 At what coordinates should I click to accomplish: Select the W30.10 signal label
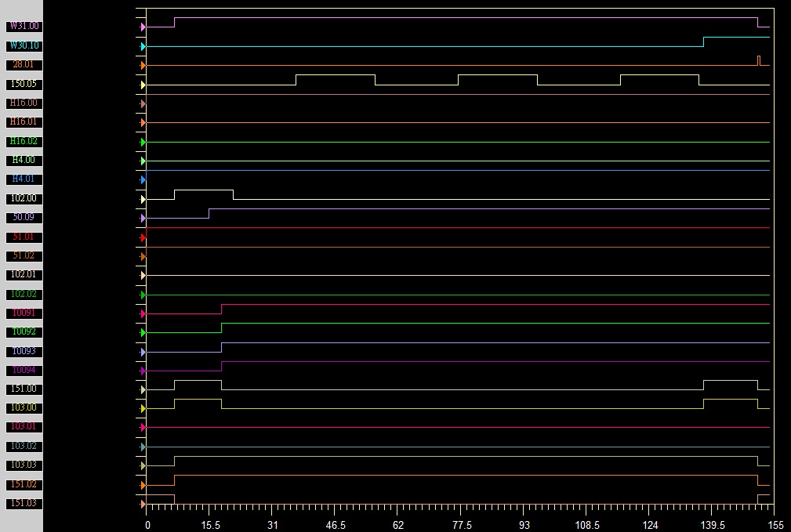(x=24, y=45)
